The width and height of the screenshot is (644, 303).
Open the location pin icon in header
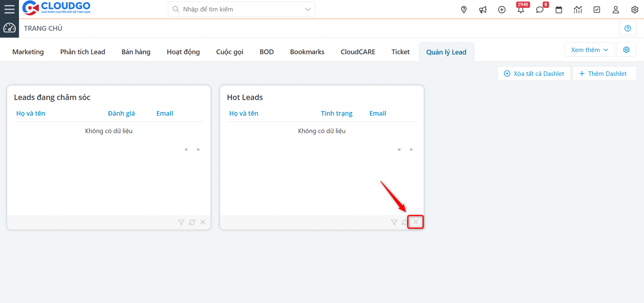464,10
